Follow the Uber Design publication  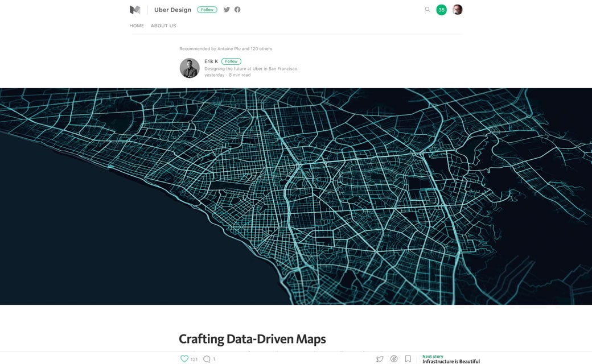(x=207, y=10)
